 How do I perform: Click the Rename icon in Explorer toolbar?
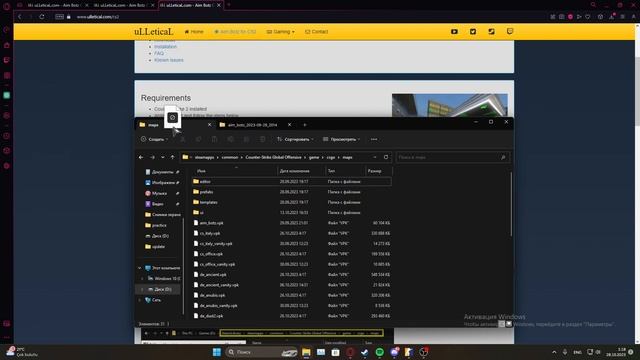[x=231, y=139]
